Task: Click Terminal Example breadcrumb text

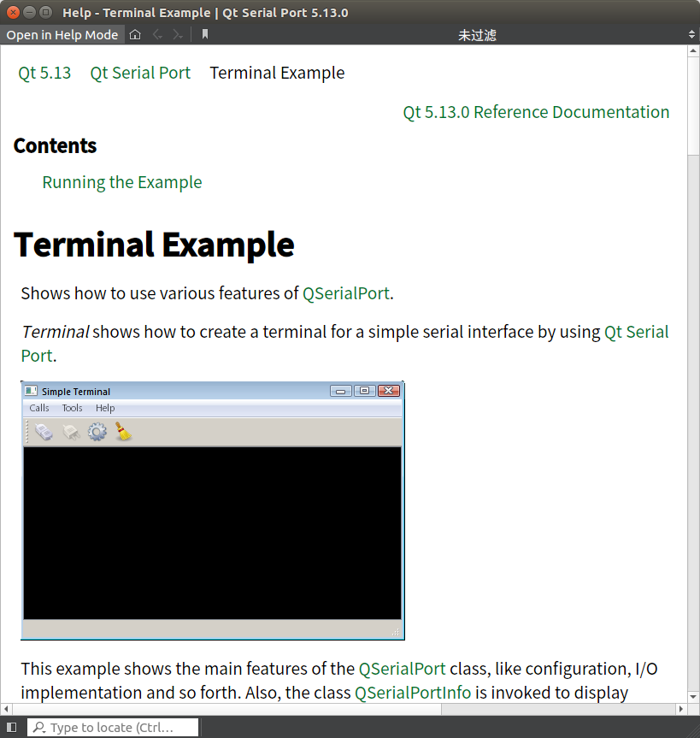Action: coord(277,73)
